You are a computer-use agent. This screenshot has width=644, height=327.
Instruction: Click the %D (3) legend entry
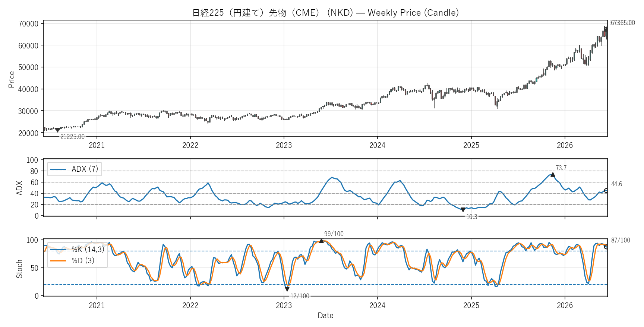coord(72,261)
